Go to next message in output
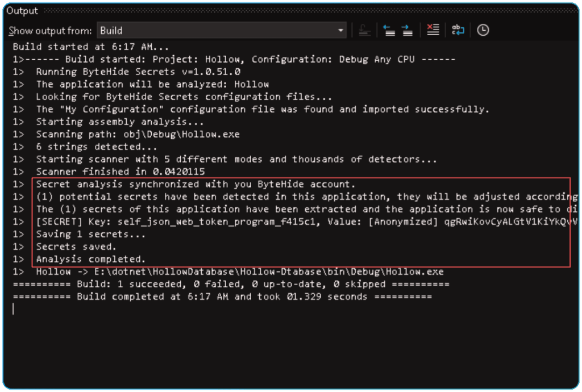This screenshot has height=392, width=582. pyautogui.click(x=407, y=30)
